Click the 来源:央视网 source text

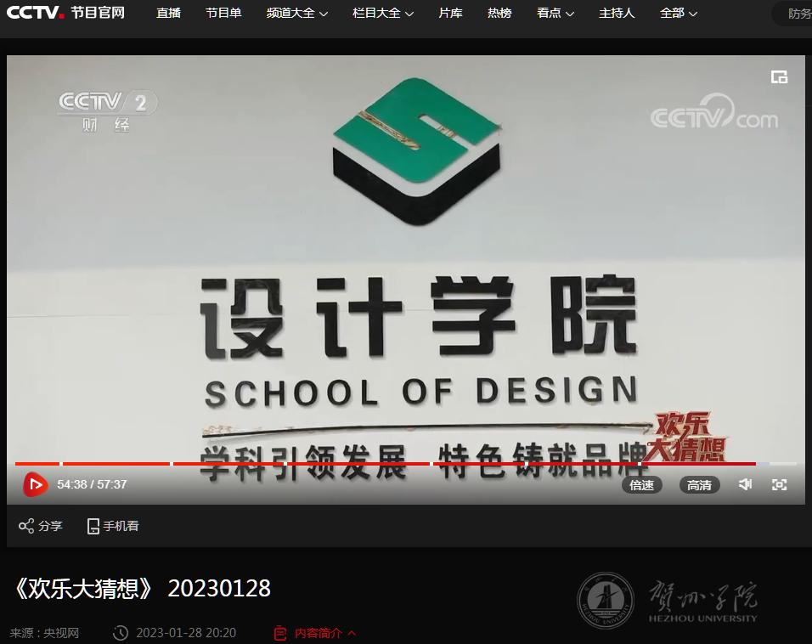pyautogui.click(x=44, y=633)
